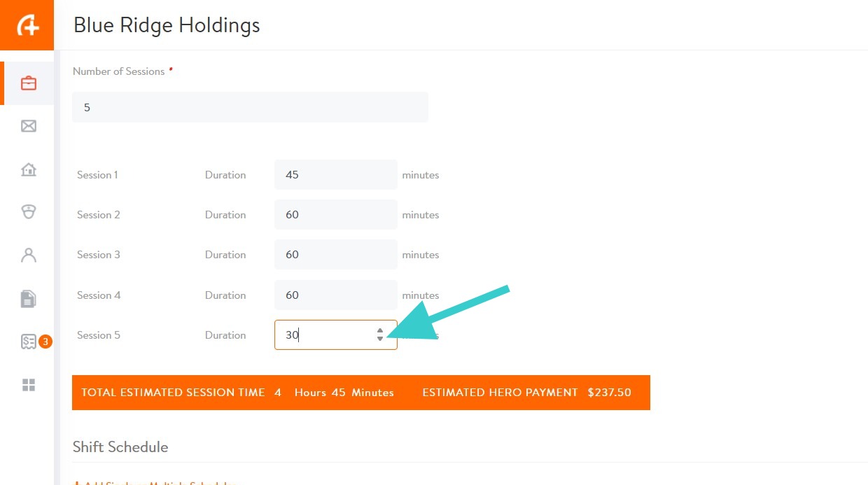Open the briefcase jobs sidebar icon

29,83
